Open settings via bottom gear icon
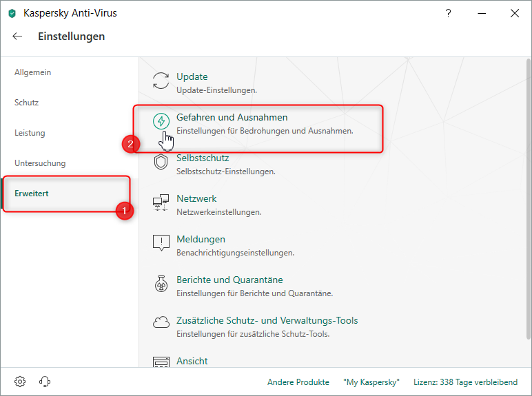The image size is (532, 396). point(20,382)
